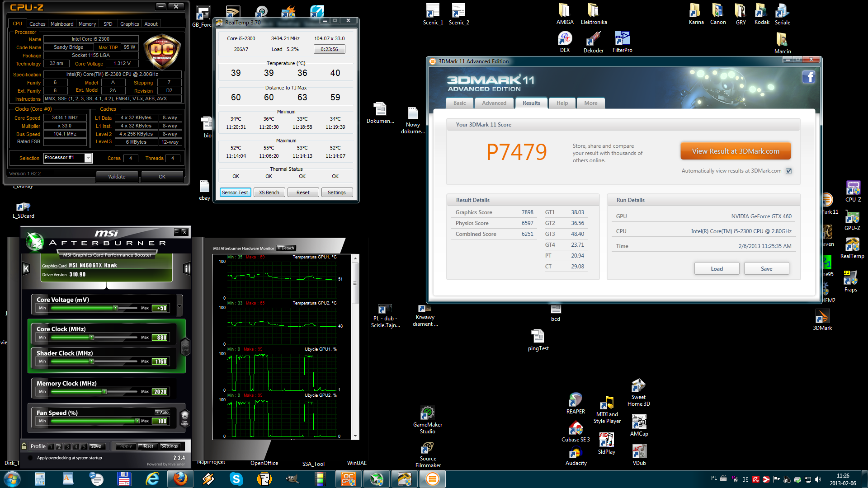Select Afterburner profile slot 4

(76, 446)
